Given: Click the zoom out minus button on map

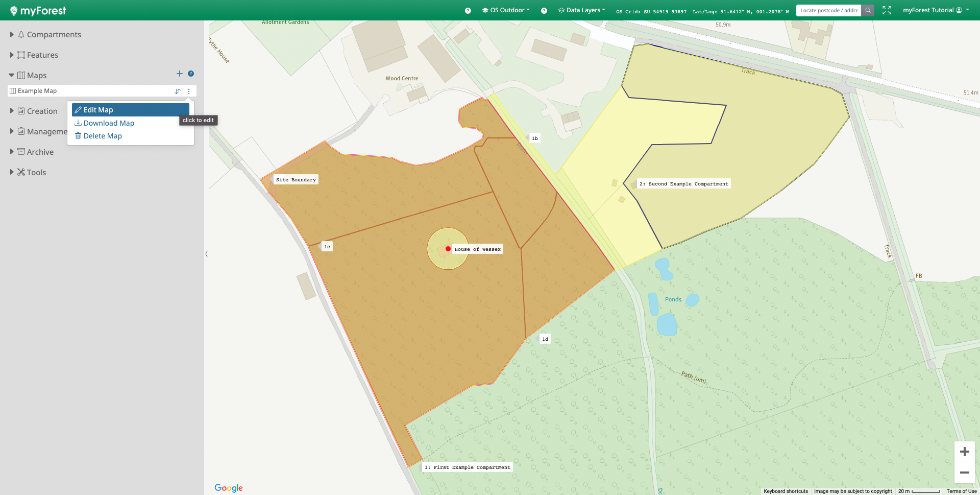Looking at the screenshot, I should [x=964, y=473].
